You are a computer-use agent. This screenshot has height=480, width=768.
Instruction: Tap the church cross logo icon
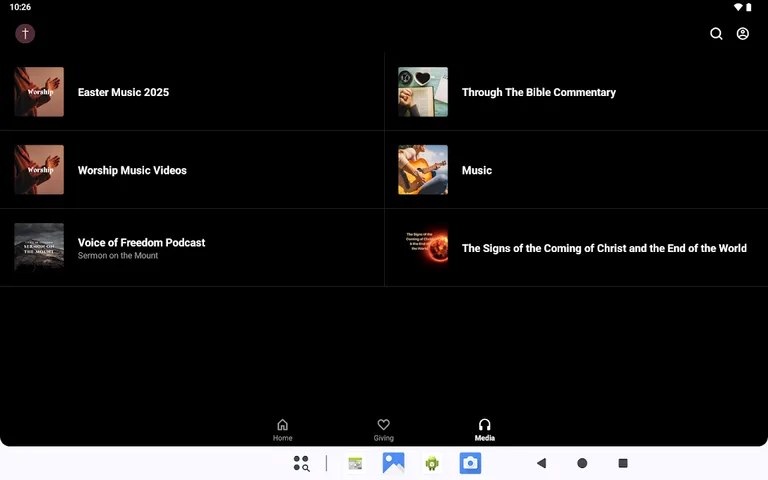[25, 34]
